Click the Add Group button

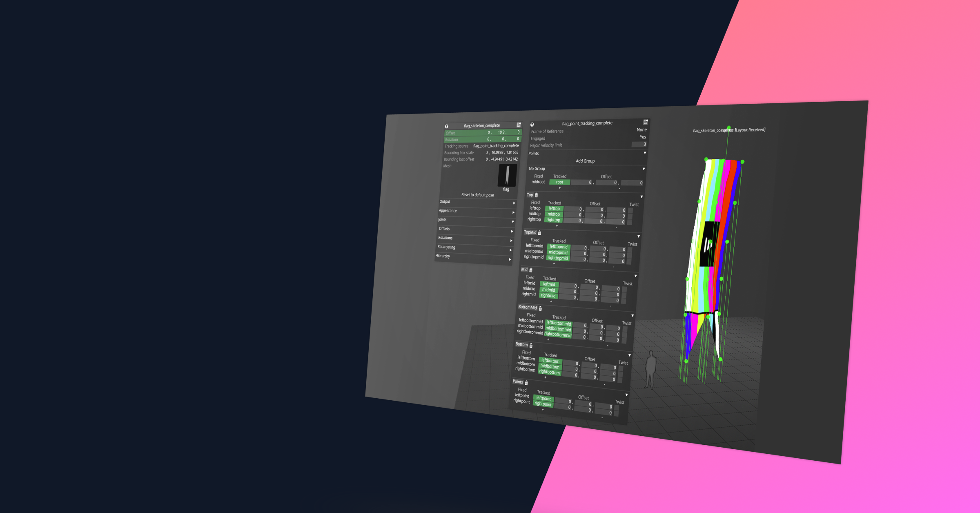point(585,161)
